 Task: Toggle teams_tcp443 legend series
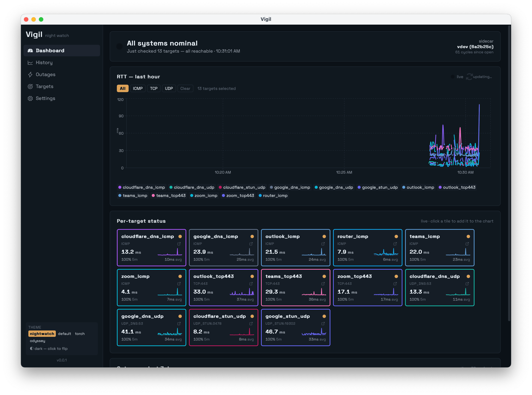pos(169,196)
